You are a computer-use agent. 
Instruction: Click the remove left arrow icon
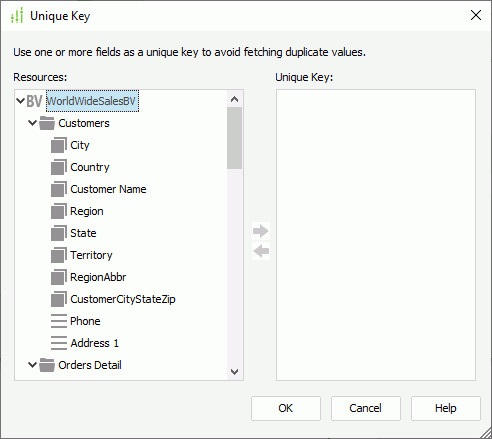[261, 251]
